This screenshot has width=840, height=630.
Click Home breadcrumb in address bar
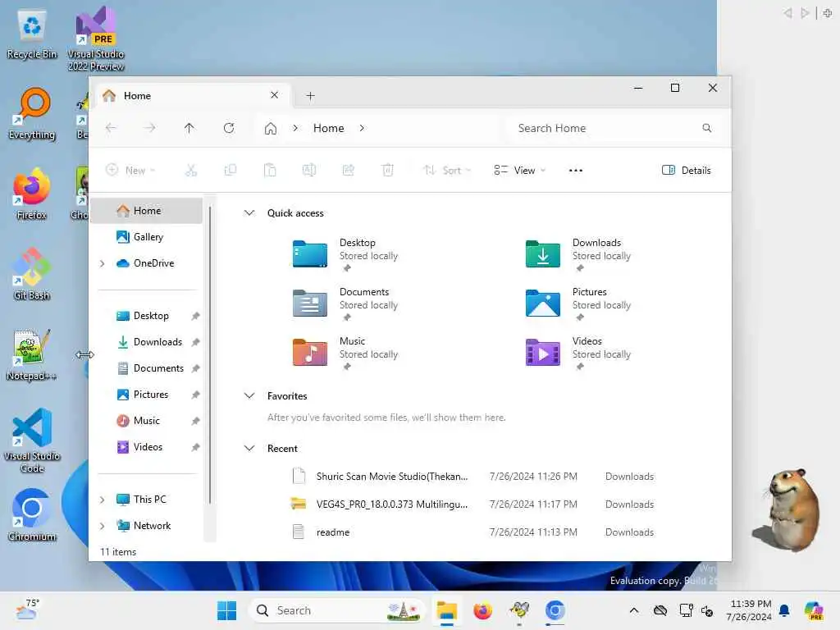tap(328, 128)
